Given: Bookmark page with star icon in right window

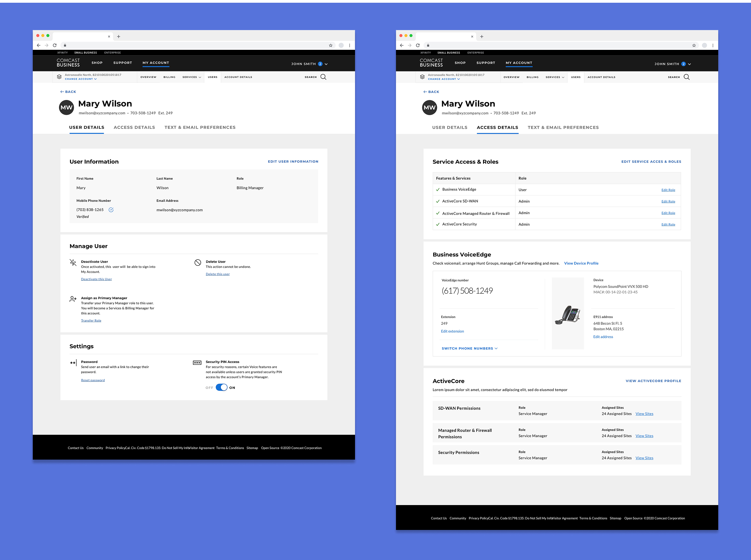Looking at the screenshot, I should point(694,45).
